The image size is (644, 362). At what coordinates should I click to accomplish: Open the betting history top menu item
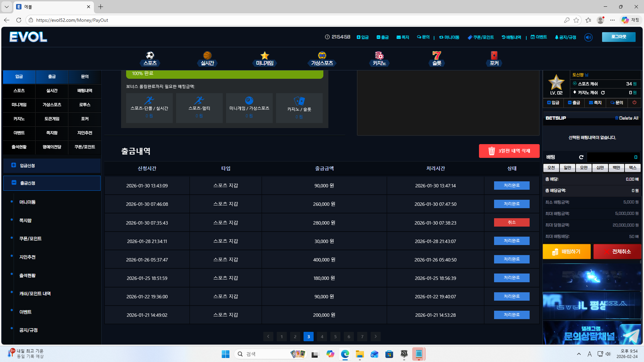coord(512,37)
